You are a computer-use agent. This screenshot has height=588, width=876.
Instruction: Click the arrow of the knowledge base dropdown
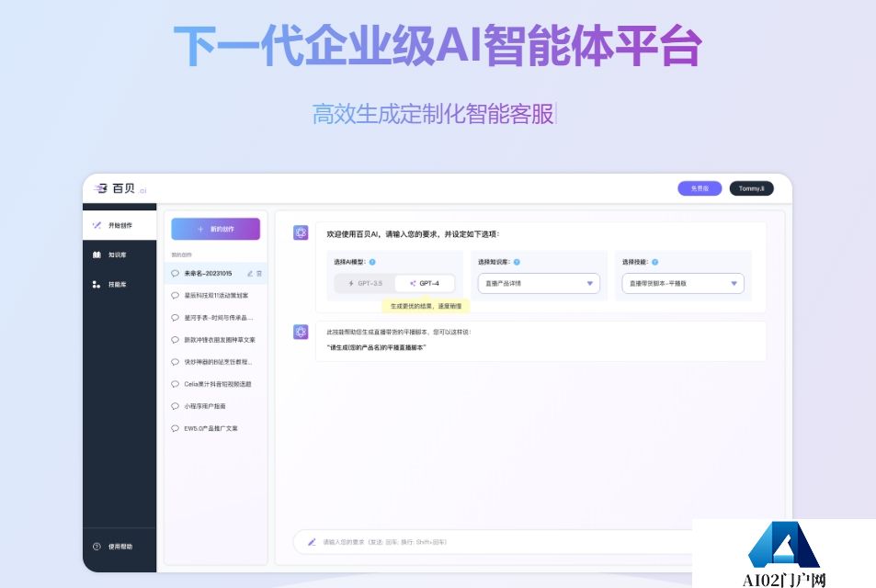[589, 284]
